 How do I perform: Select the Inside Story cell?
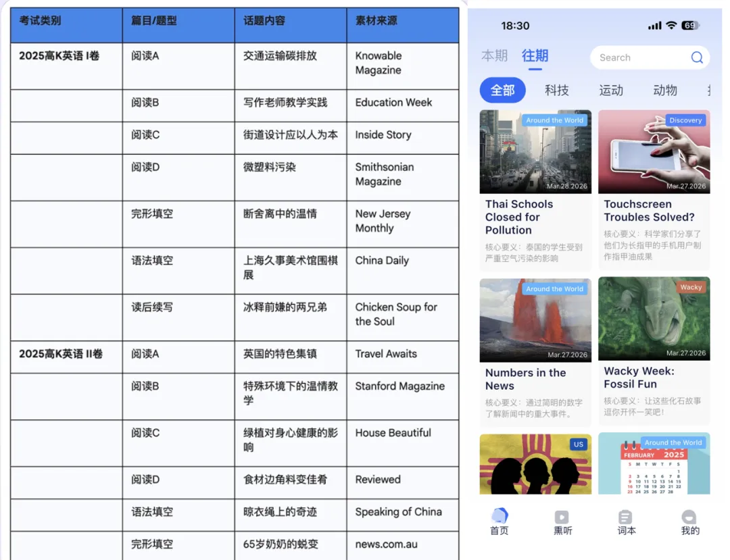point(403,138)
